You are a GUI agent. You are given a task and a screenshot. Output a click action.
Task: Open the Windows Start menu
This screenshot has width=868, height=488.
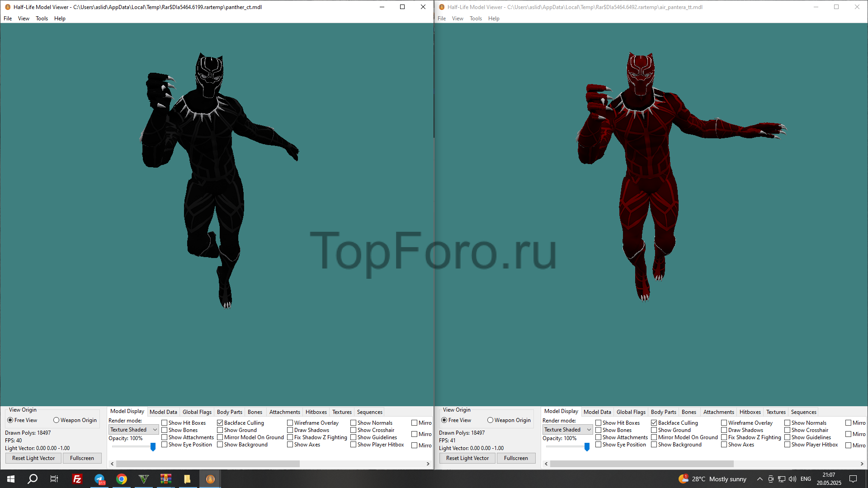coord(11,479)
